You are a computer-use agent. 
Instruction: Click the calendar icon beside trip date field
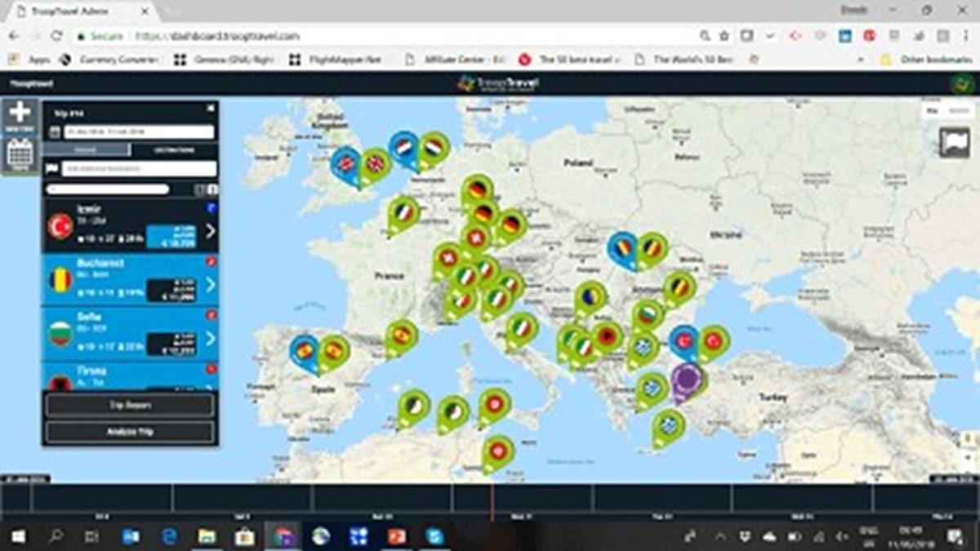[54, 132]
